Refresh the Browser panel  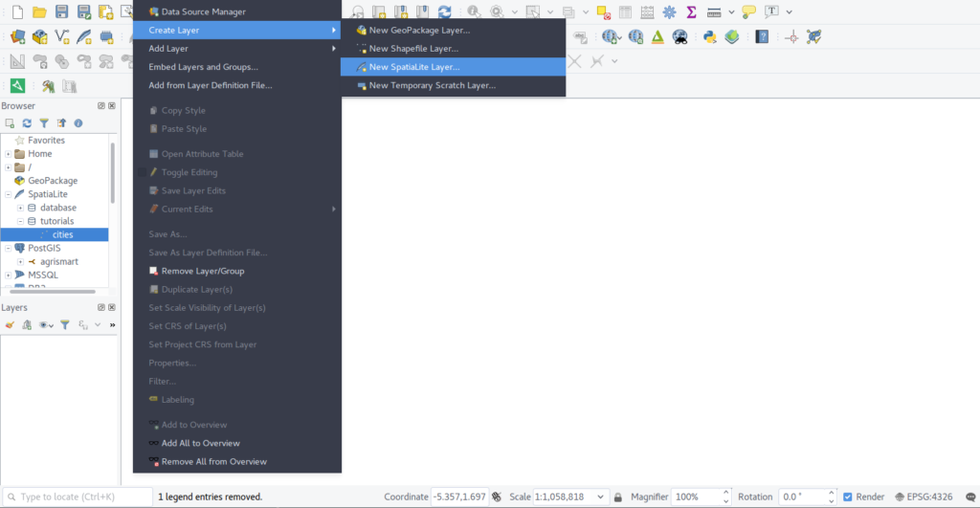(x=27, y=123)
